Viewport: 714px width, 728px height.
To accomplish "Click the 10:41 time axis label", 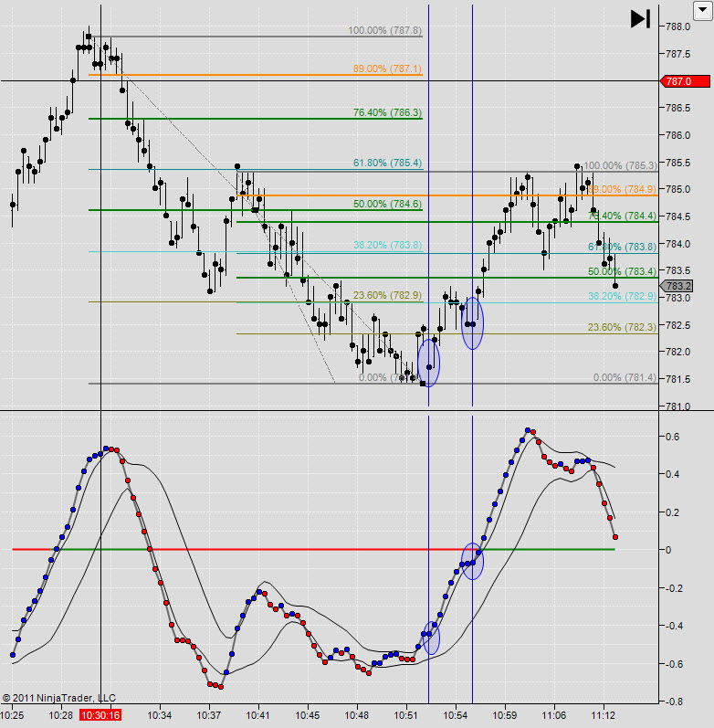I will 257,715.
